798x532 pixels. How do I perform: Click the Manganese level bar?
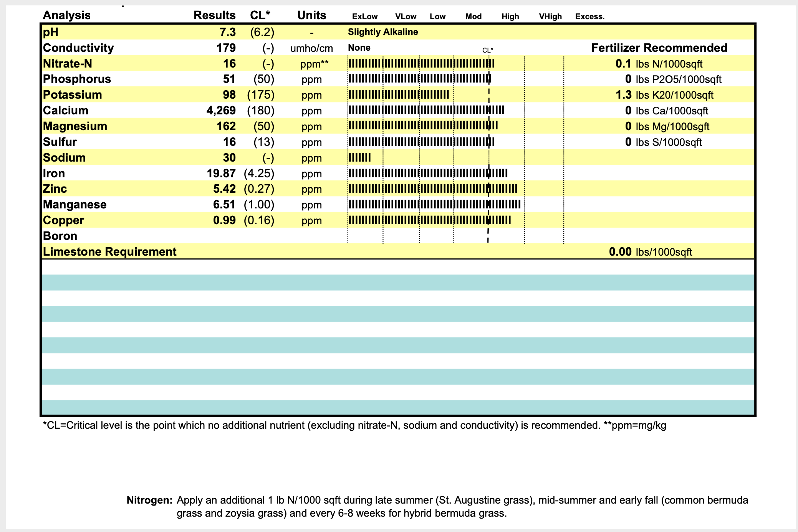coord(434,205)
